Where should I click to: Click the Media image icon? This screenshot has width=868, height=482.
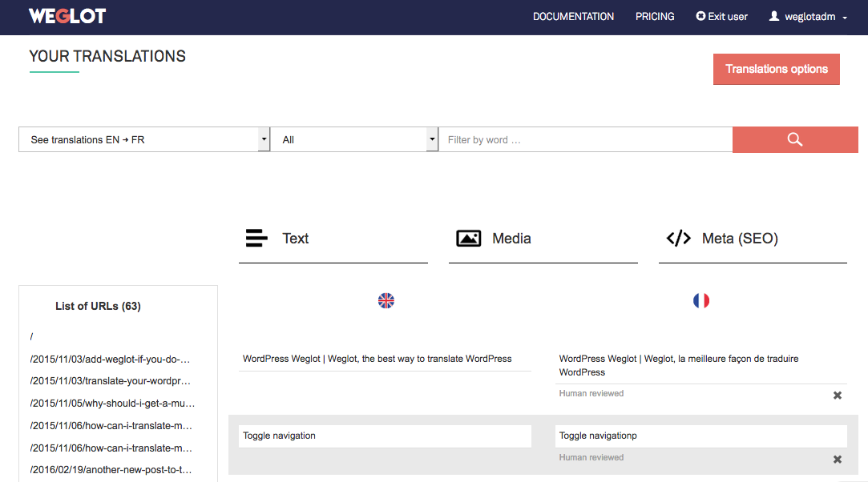coord(468,238)
